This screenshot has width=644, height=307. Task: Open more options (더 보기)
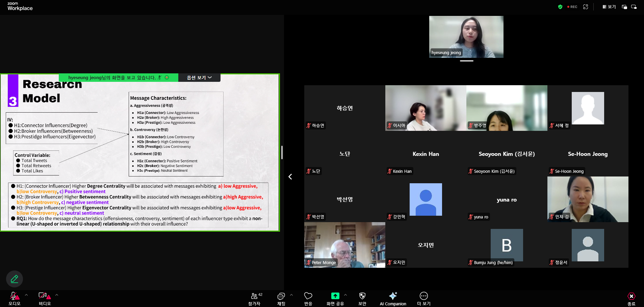(x=423, y=299)
